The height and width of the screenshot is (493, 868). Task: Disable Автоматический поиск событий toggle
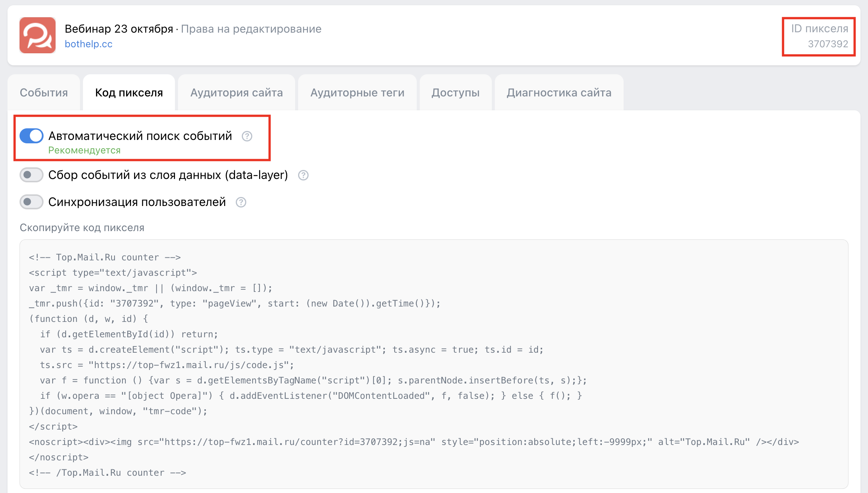click(x=32, y=136)
